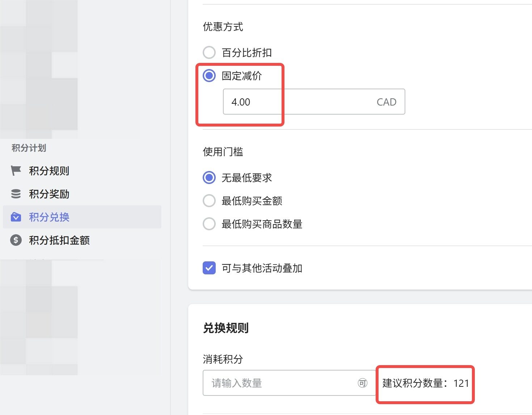Navigate to 积分抵扣金额 page

[59, 240]
